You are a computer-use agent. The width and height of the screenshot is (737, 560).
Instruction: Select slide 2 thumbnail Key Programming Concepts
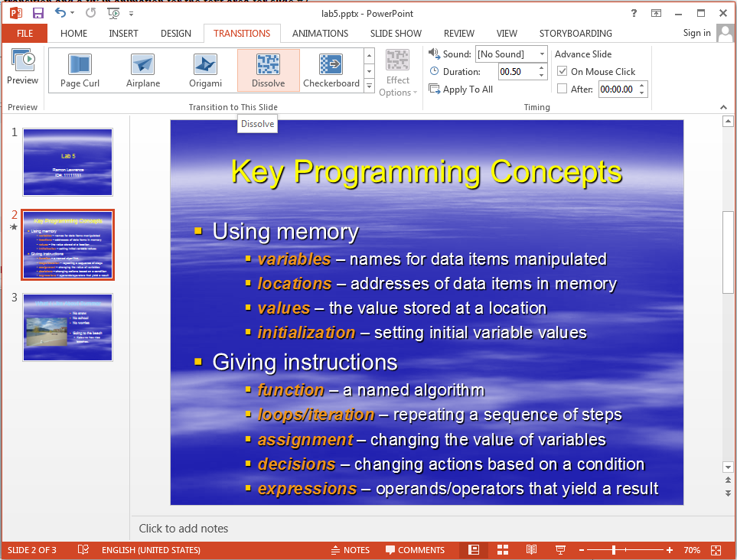click(x=67, y=245)
